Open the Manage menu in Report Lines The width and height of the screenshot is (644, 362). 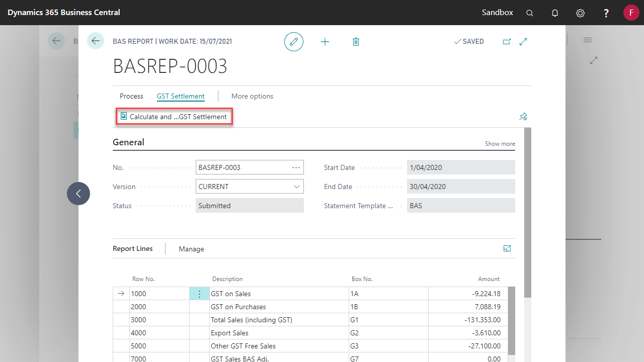pos(191,249)
